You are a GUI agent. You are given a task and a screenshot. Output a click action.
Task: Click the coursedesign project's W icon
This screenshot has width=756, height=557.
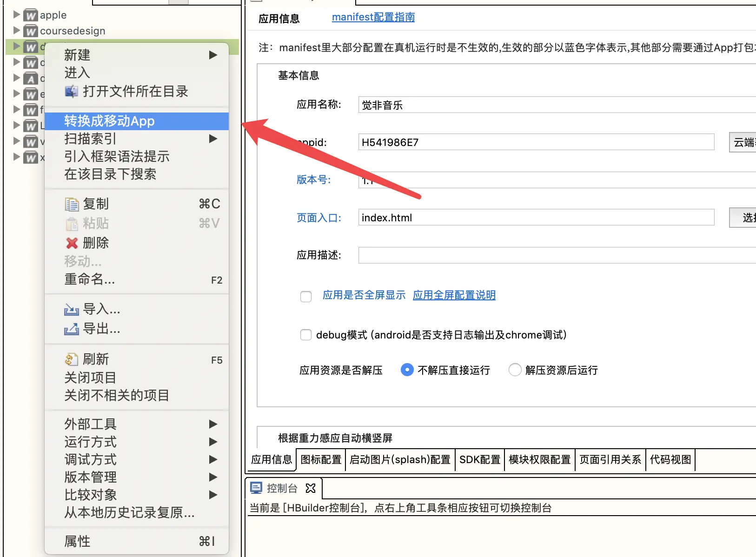[30, 30]
